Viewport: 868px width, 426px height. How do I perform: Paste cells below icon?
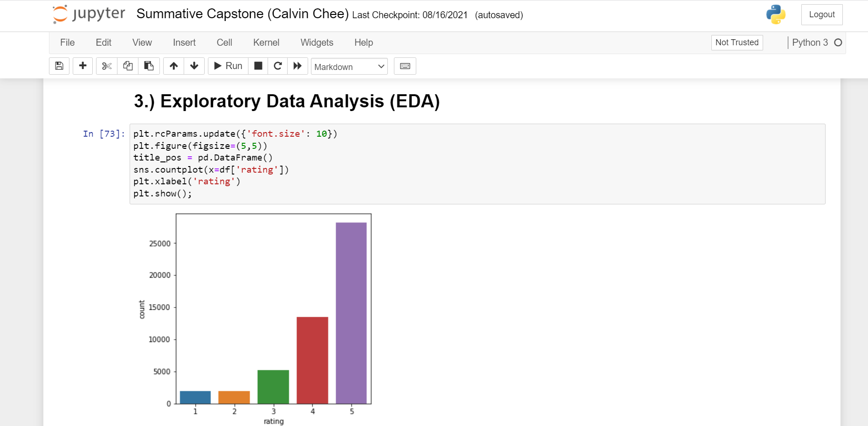pyautogui.click(x=149, y=66)
